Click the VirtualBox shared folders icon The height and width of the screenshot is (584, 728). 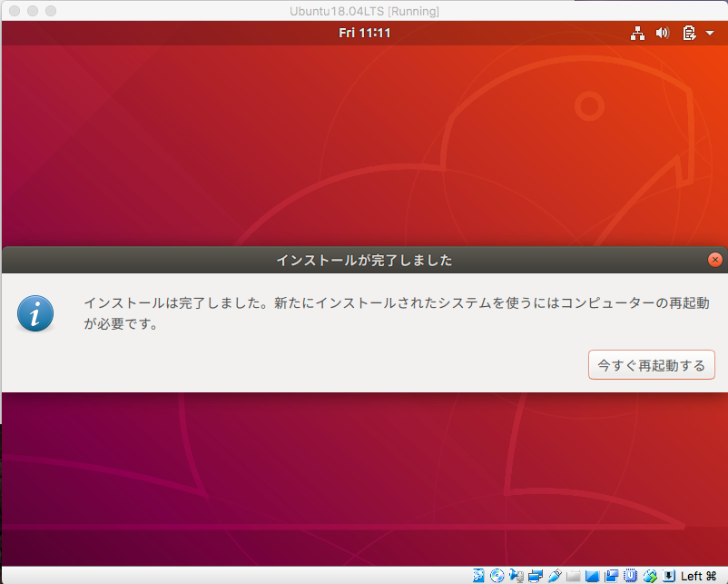click(574, 576)
